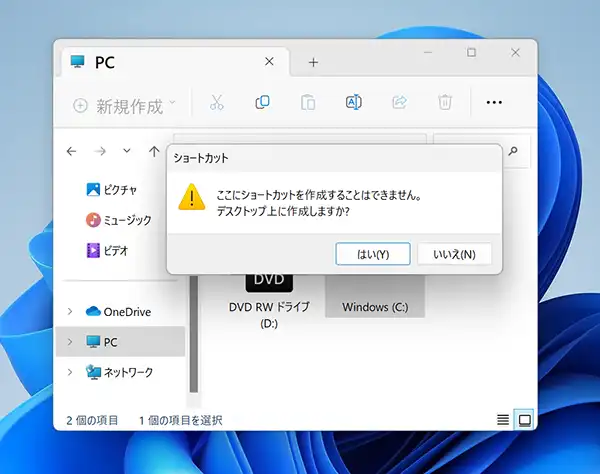Expand the ネットワーク tree node
Screen dimensions: 600x474
pyautogui.click(x=70, y=372)
